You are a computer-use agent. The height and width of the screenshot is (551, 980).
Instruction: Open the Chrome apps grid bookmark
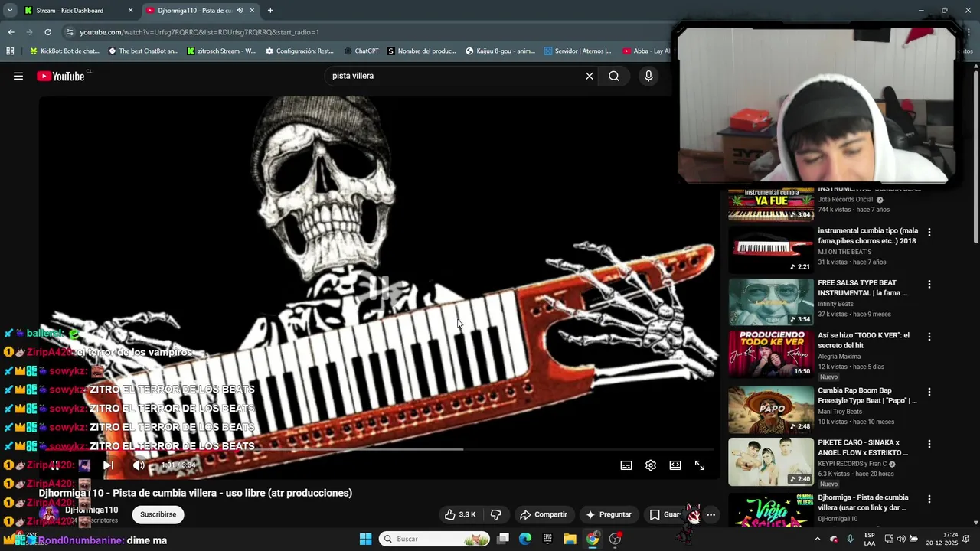10,51
